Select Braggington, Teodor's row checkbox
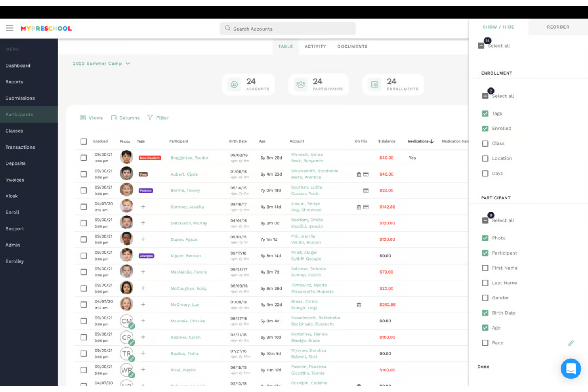This screenshot has width=588, height=392. click(x=83, y=157)
